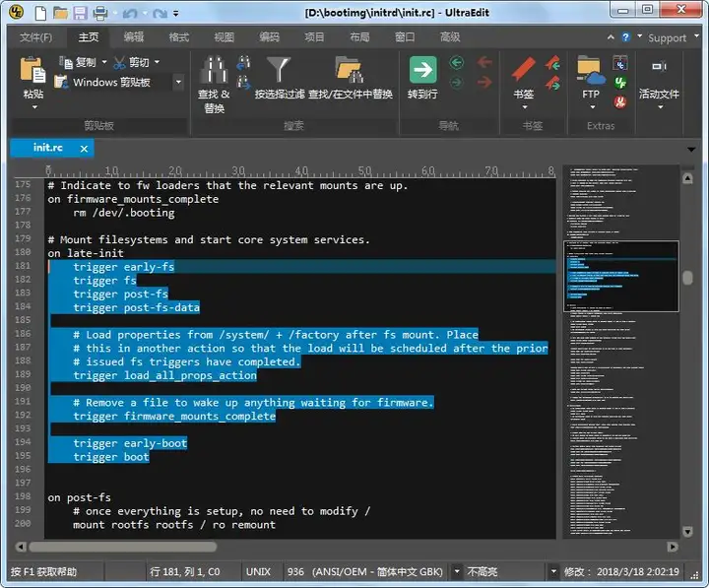The height and width of the screenshot is (588, 709).
Task: Click the red right arrow navigation icon
Action: pyautogui.click(x=484, y=82)
